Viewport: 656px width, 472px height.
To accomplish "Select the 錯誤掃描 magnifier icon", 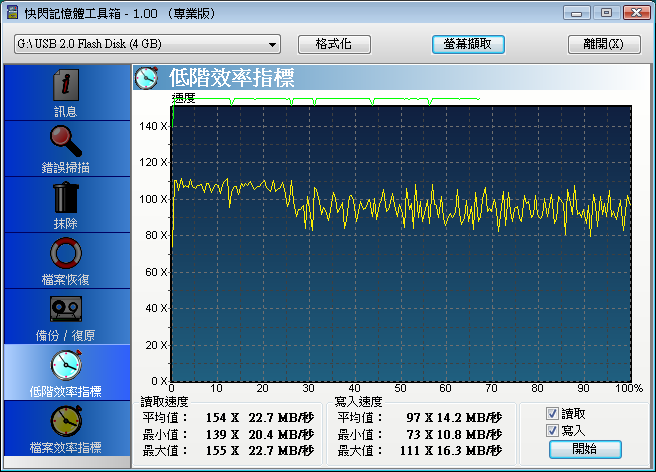I will coord(66,140).
